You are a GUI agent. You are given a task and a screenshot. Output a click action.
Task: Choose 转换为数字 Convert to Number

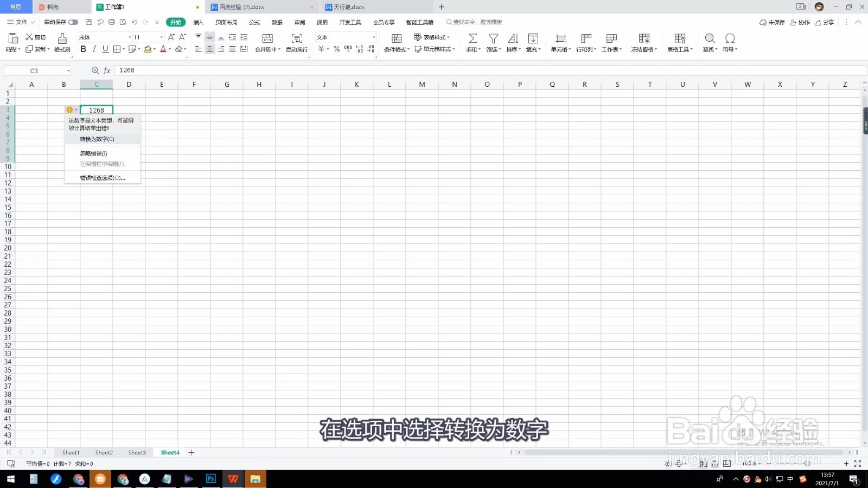point(103,139)
